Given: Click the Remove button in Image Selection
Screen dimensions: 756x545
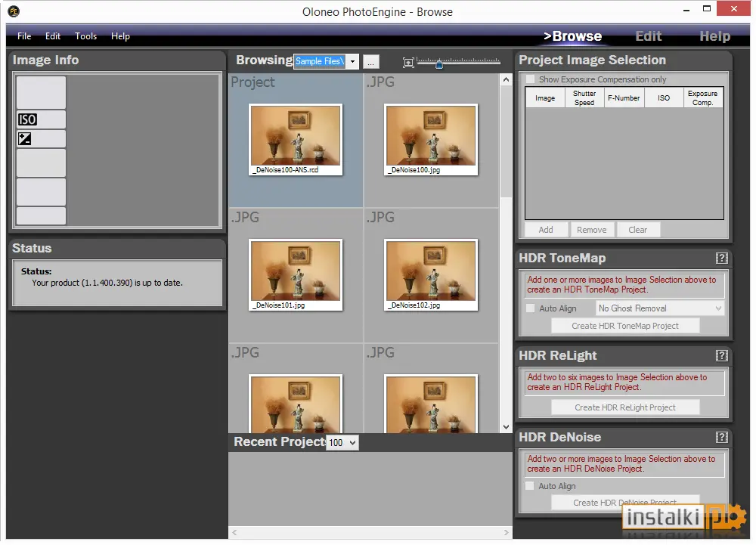Looking at the screenshot, I should tap(592, 230).
